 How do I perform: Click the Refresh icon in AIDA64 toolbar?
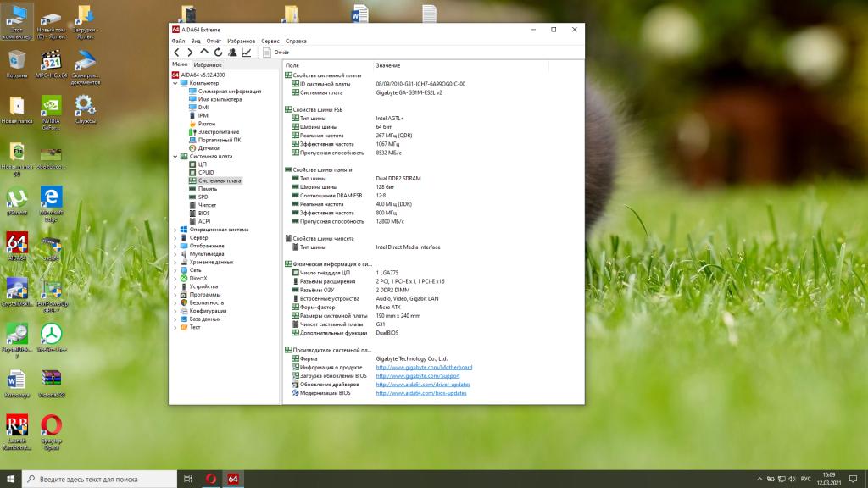point(218,52)
